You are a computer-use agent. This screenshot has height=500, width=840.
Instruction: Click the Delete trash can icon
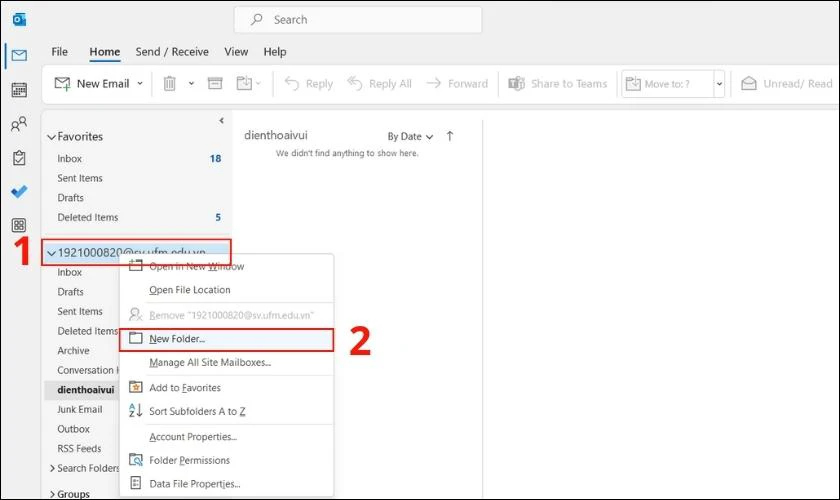pos(169,84)
